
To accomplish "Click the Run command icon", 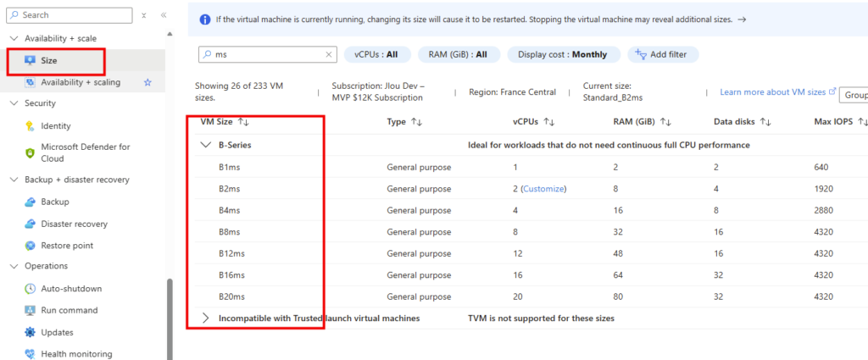I will (31, 310).
